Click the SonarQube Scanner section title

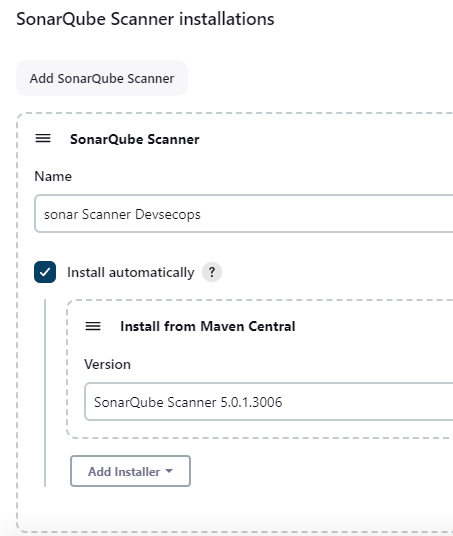[135, 139]
